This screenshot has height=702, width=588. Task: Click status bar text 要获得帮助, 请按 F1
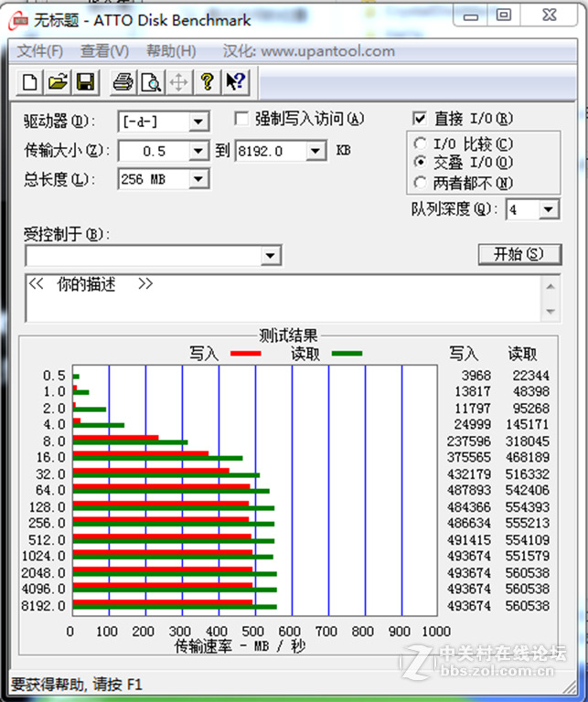click(x=77, y=685)
